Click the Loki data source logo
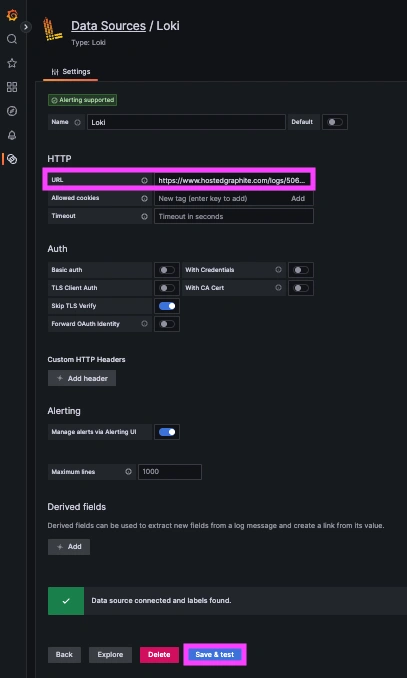Viewport: 407px width, 678px height. click(53, 29)
